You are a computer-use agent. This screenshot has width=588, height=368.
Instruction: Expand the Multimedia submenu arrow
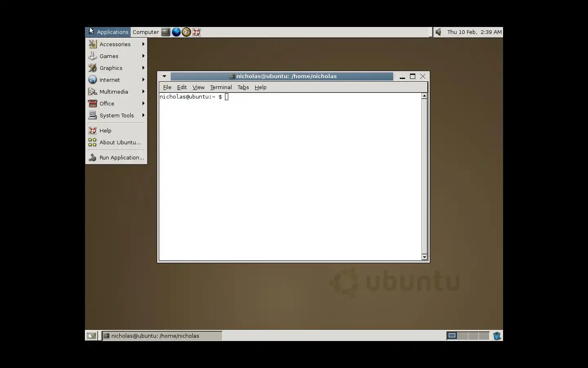pyautogui.click(x=143, y=92)
